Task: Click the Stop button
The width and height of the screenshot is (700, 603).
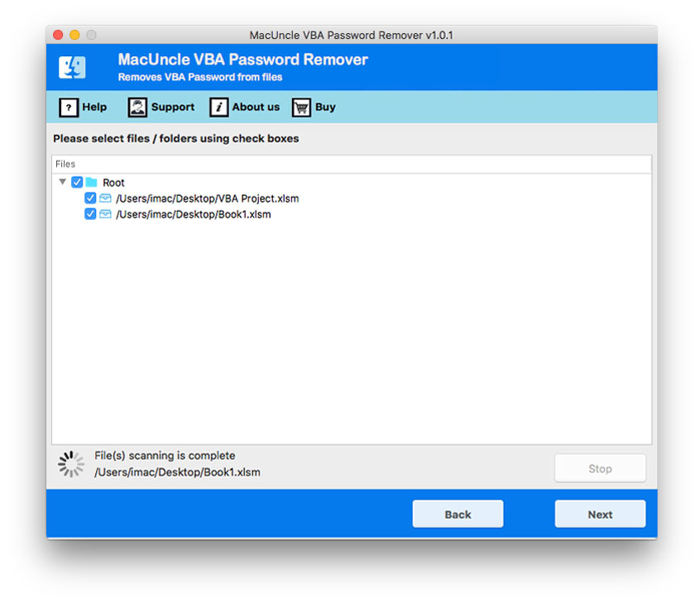Action: 600,468
